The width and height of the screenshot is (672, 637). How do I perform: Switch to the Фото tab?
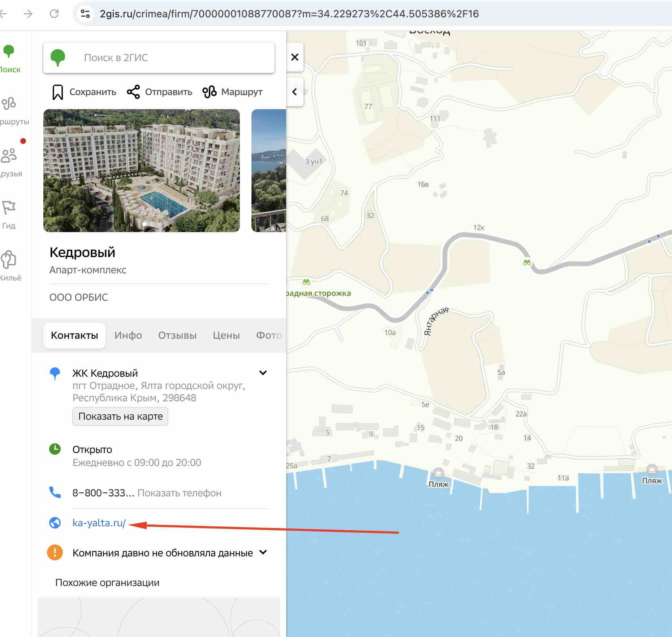point(269,335)
